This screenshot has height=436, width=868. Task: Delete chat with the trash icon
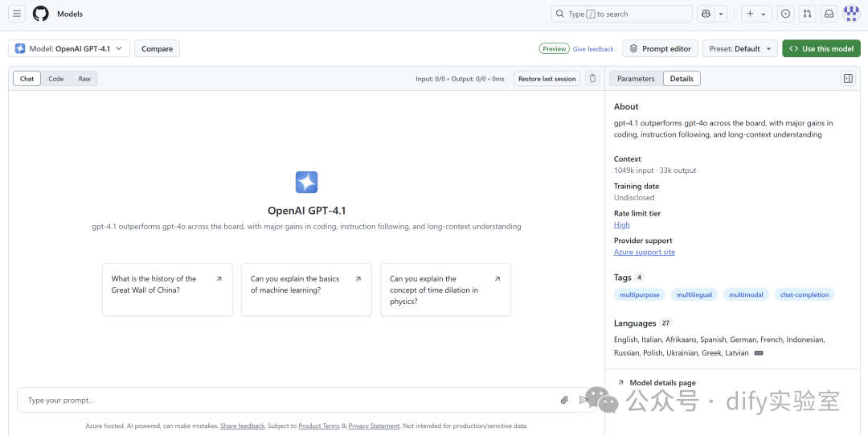pyautogui.click(x=593, y=79)
